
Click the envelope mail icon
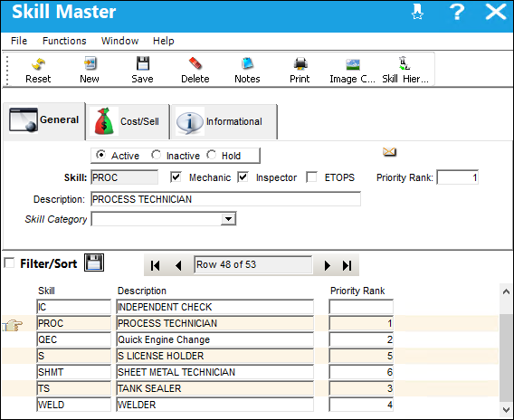click(x=389, y=152)
